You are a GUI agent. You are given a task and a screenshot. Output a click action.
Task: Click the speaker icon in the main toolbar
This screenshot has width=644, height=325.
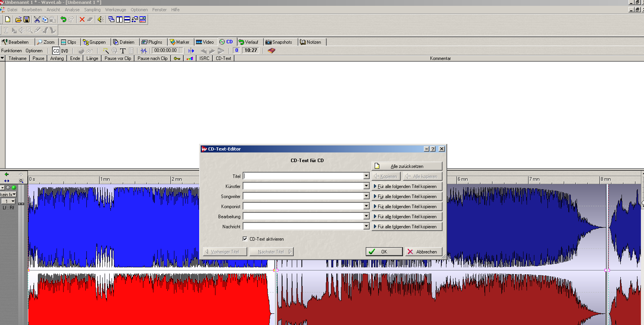[100, 19]
